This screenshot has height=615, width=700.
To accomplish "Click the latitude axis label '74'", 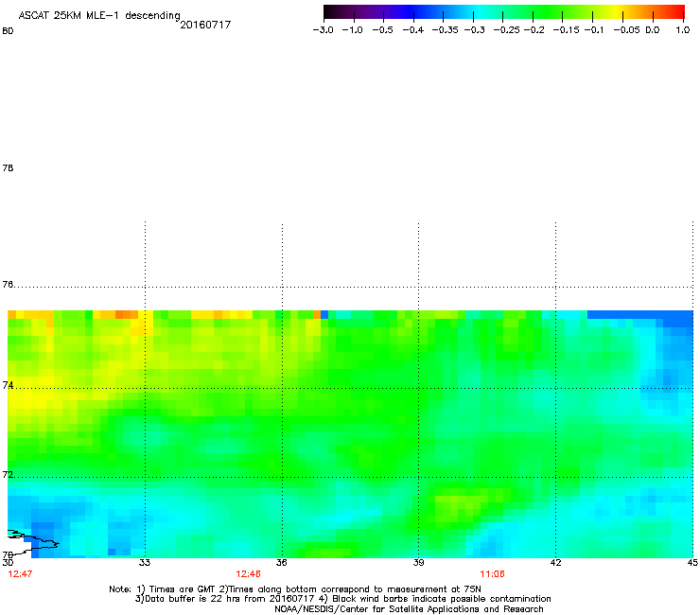I will [x=8, y=385].
